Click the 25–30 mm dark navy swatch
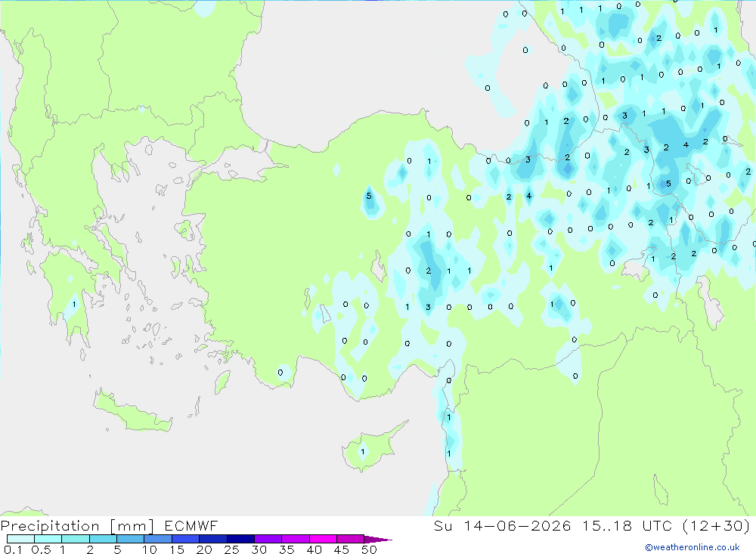The image size is (756, 554). 240,539
